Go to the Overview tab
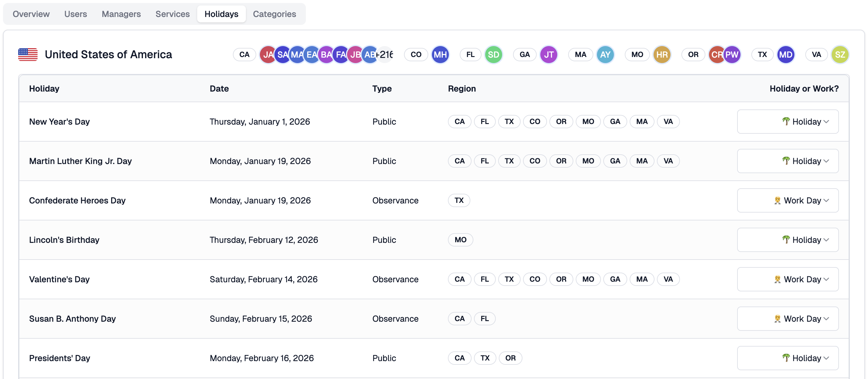The image size is (868, 379). click(x=31, y=14)
